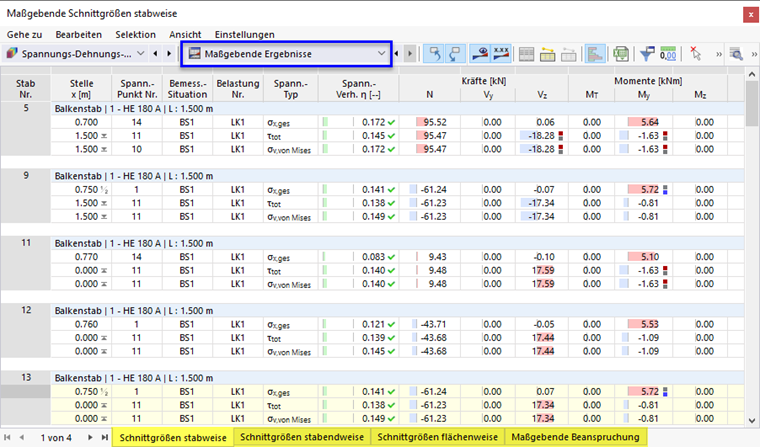The width and height of the screenshot is (760, 447).
Task: Click the grey table grid icon
Action: (526, 54)
